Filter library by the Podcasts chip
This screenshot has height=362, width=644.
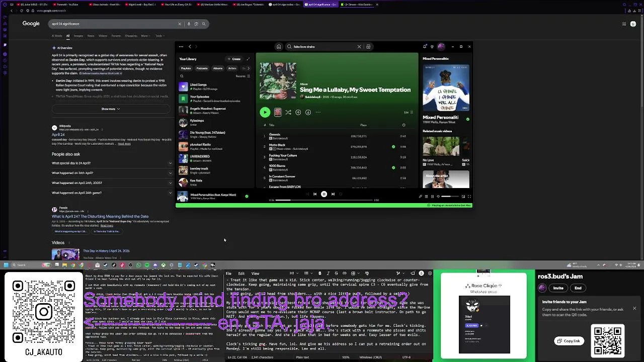(202, 68)
